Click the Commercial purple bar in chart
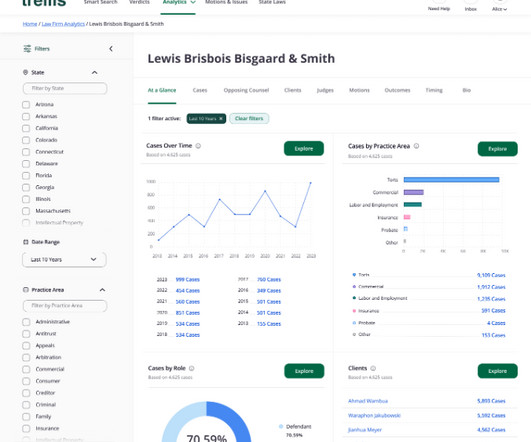The image size is (531, 442). tap(413, 192)
